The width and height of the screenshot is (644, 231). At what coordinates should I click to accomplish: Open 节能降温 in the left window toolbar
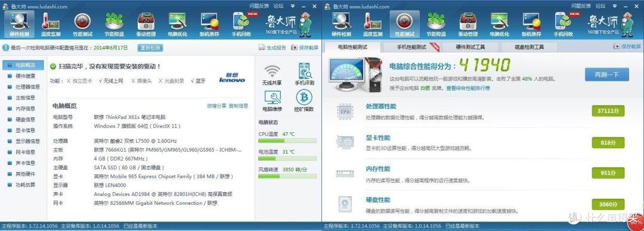tap(114, 24)
